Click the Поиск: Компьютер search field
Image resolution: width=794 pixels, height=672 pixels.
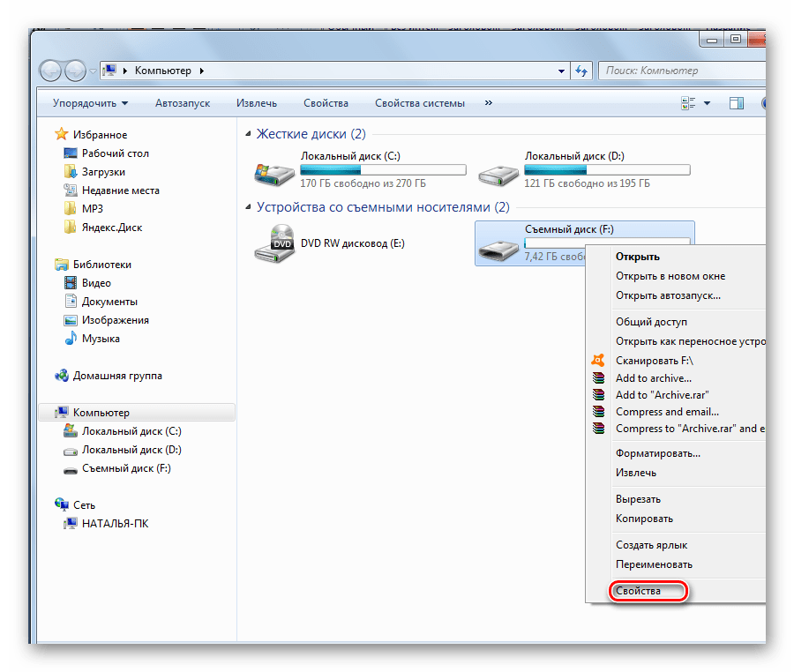click(679, 71)
